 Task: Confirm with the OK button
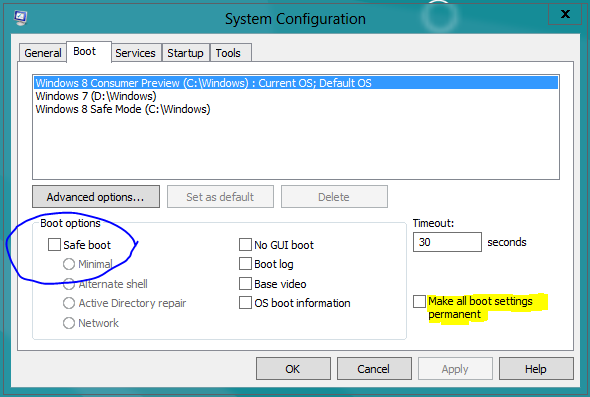(x=293, y=369)
